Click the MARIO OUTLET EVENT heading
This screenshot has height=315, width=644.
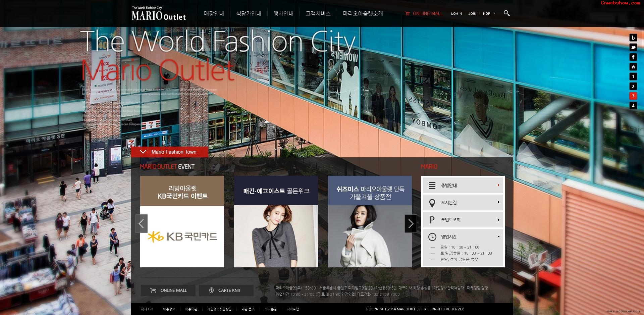pyautogui.click(x=167, y=167)
